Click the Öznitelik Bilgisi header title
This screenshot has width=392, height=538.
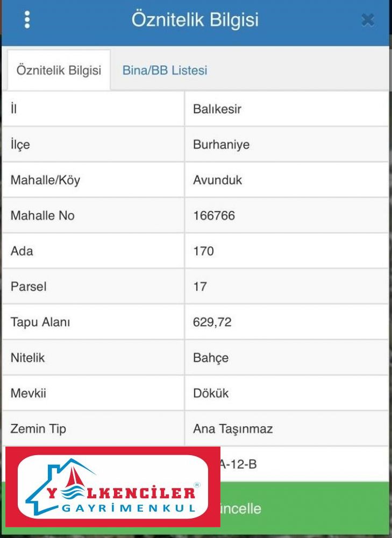pos(195,20)
